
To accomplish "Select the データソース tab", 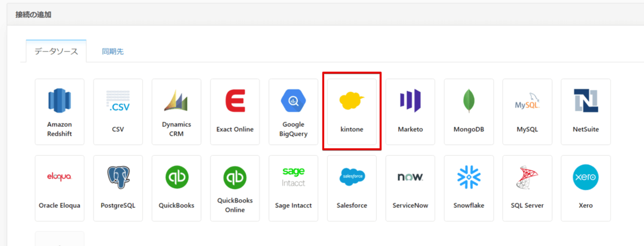I will tap(56, 52).
